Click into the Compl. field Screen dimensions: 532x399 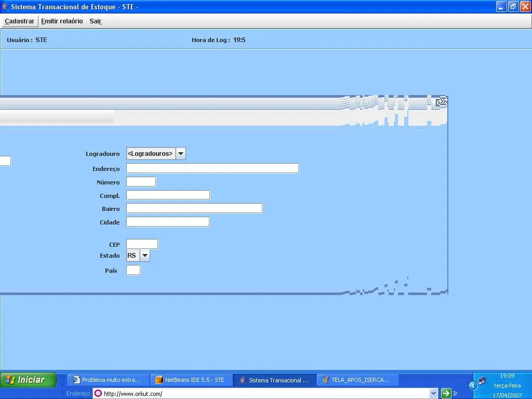pos(168,195)
